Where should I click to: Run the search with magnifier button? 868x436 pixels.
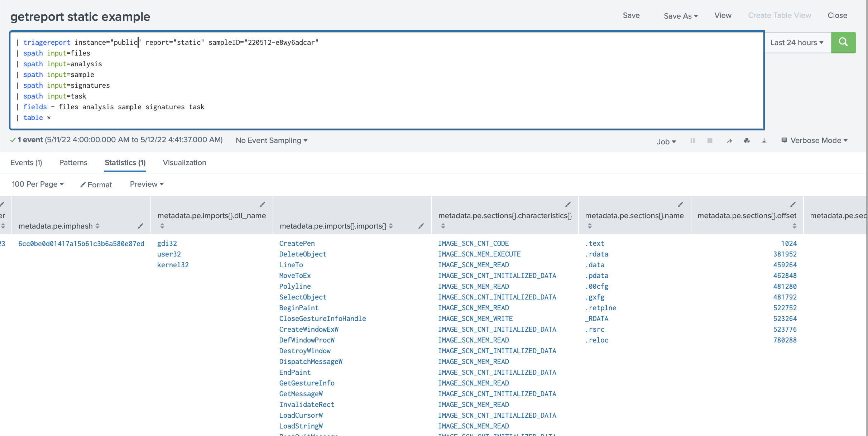[x=843, y=42]
